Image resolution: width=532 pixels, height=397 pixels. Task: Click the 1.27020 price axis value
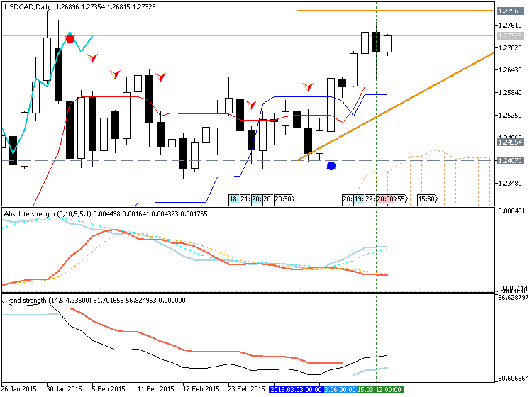[x=510, y=47]
